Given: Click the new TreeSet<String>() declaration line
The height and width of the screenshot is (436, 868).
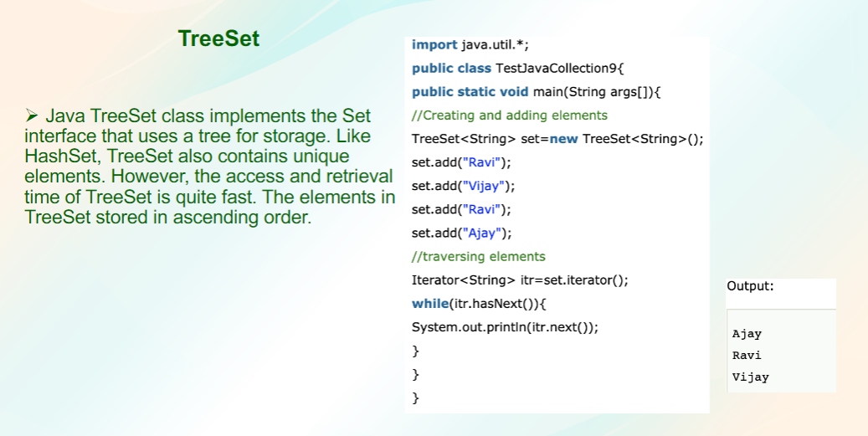Looking at the screenshot, I should tap(557, 139).
